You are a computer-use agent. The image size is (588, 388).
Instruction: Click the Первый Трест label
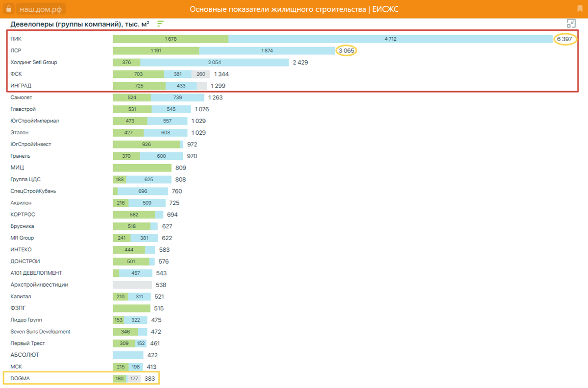point(27,343)
